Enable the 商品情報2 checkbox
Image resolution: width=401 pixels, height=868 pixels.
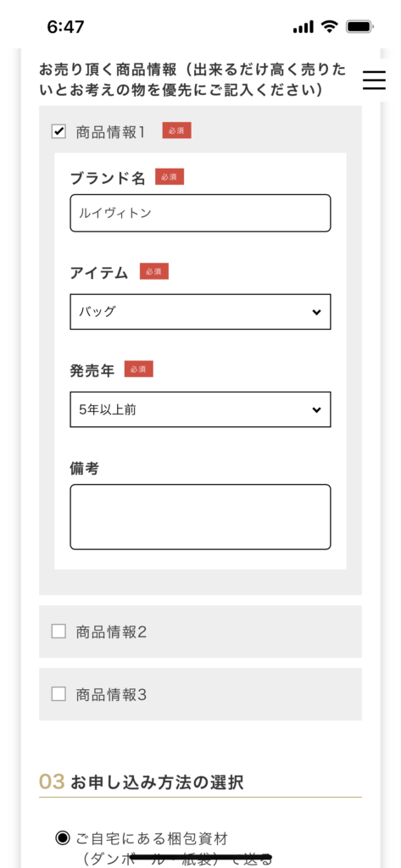point(58,631)
